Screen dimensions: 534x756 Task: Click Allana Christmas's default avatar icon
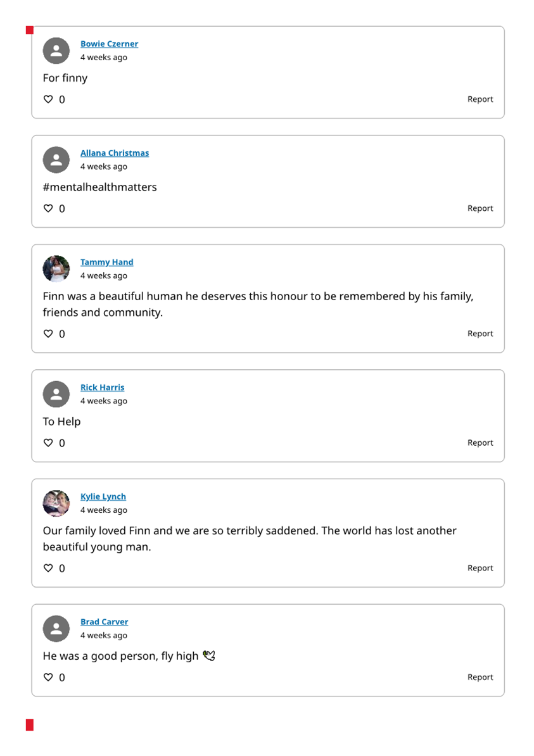click(x=56, y=160)
